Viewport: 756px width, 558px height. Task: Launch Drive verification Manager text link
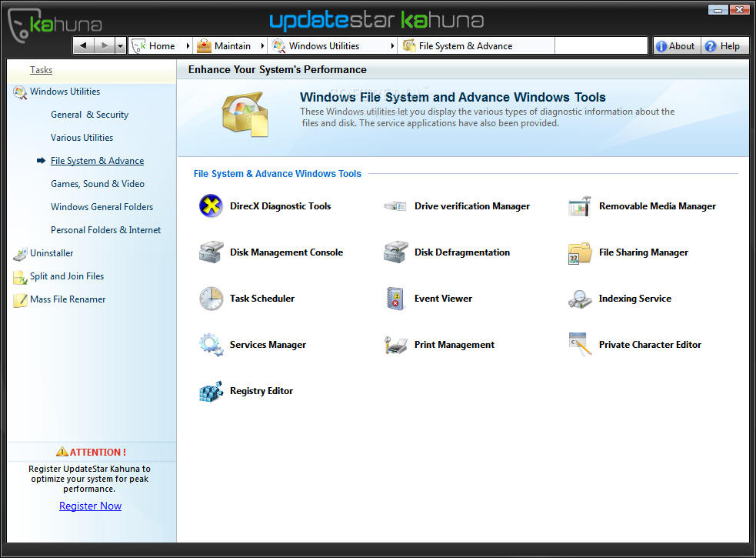click(472, 206)
